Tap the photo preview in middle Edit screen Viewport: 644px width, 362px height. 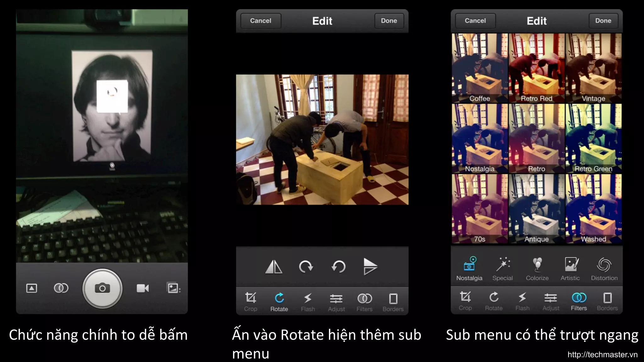(x=322, y=140)
